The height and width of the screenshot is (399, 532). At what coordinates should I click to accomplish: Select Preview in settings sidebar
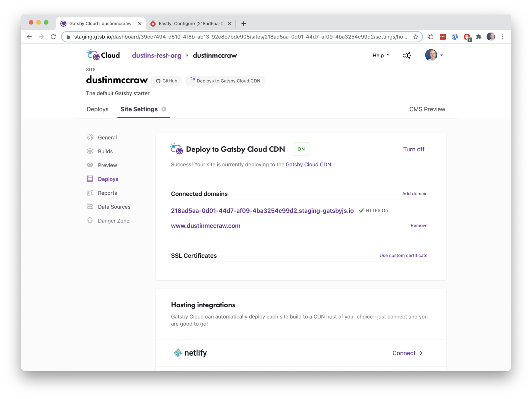[102, 165]
